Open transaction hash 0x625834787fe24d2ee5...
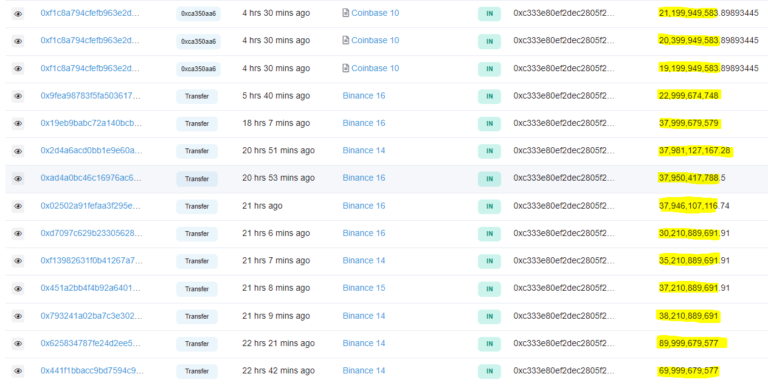Viewport: 768px width, 385px height. 90,343
